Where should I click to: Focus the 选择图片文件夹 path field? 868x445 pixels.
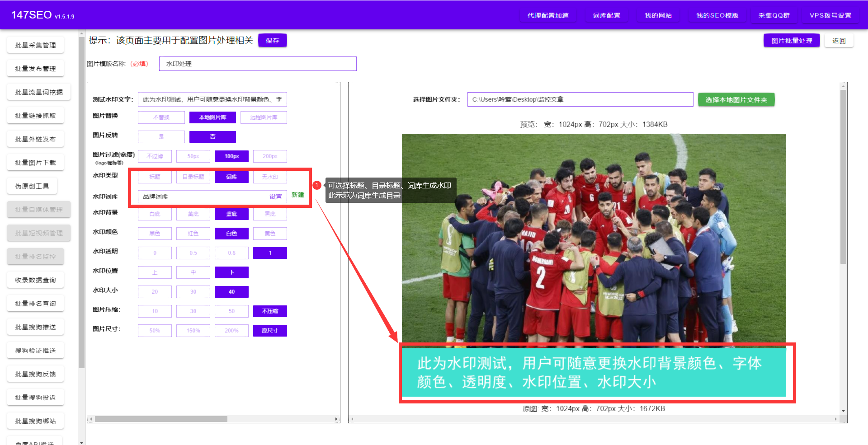pyautogui.click(x=580, y=99)
